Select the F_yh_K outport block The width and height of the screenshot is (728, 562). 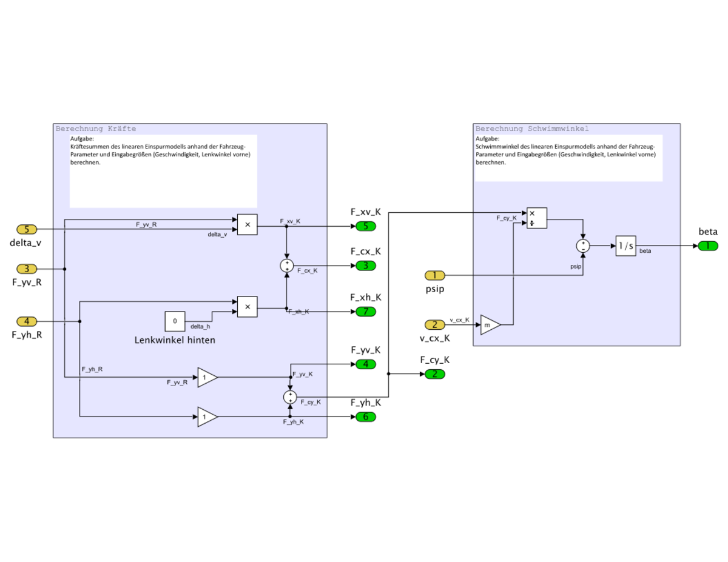click(x=365, y=416)
